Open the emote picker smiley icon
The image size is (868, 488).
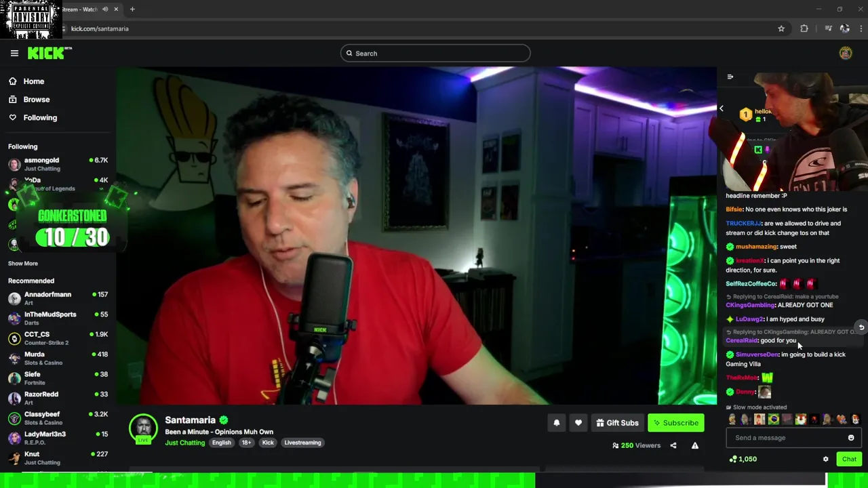click(851, 438)
